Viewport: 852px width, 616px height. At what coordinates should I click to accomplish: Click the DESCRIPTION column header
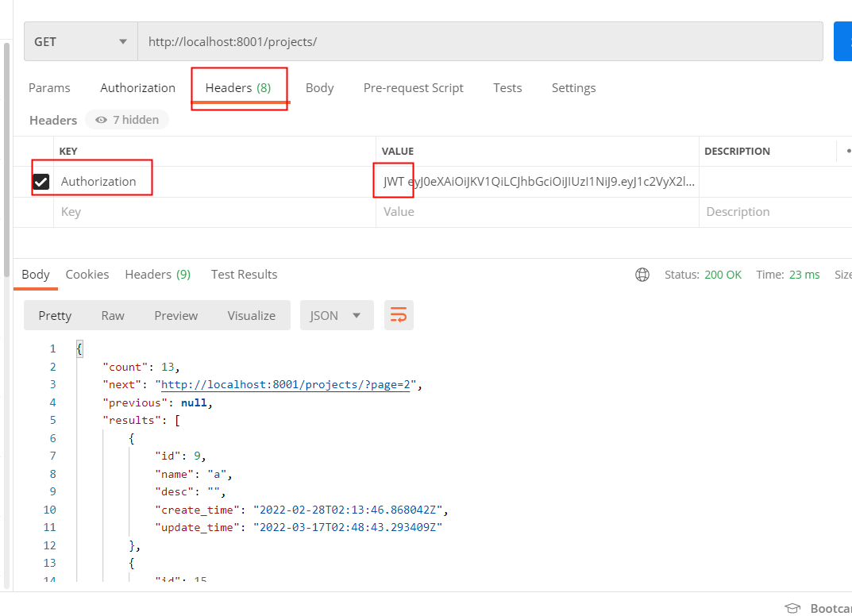(x=737, y=152)
